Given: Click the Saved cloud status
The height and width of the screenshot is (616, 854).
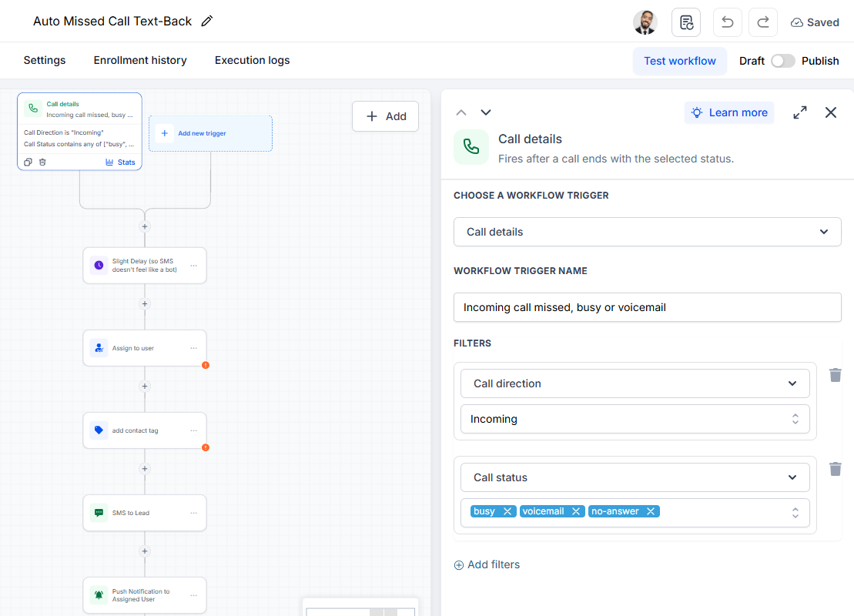Looking at the screenshot, I should (815, 22).
